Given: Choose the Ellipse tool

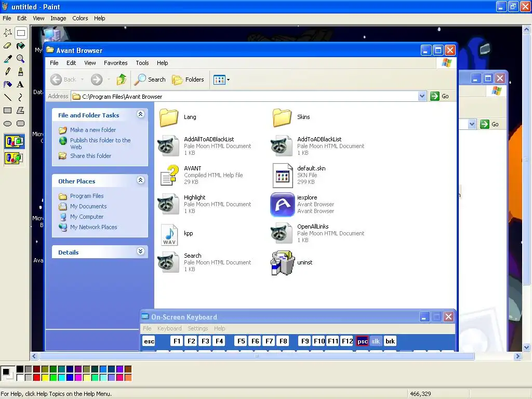Looking at the screenshot, I should point(8,123).
